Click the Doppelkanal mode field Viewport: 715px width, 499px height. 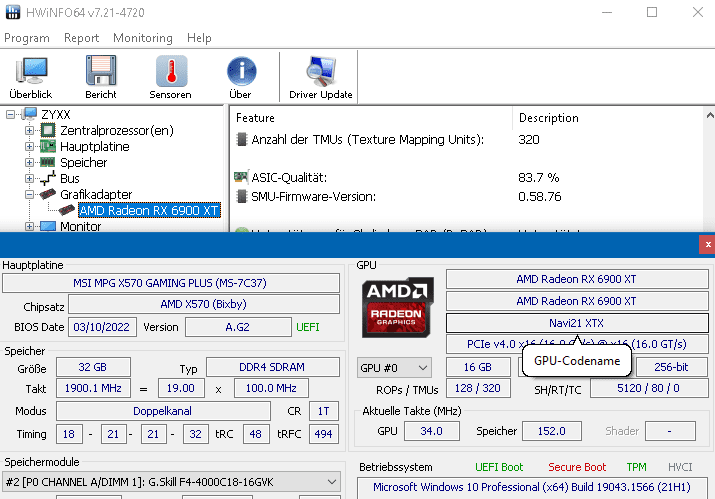(x=163, y=411)
